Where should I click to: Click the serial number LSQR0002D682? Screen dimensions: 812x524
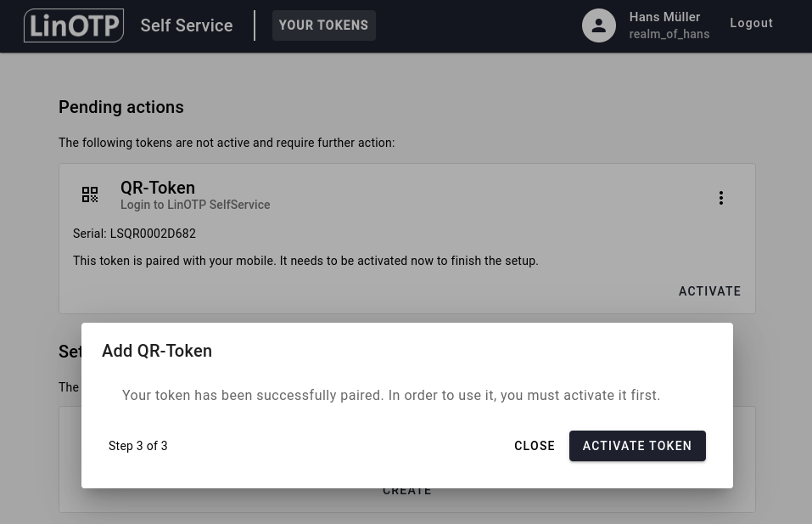click(153, 234)
